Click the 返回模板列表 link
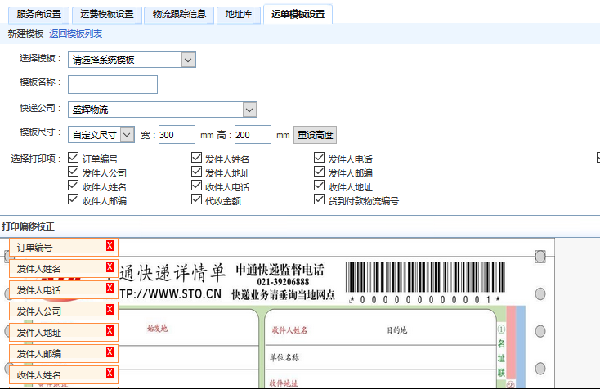Viewport: 600px width, 389px height. tap(76, 34)
